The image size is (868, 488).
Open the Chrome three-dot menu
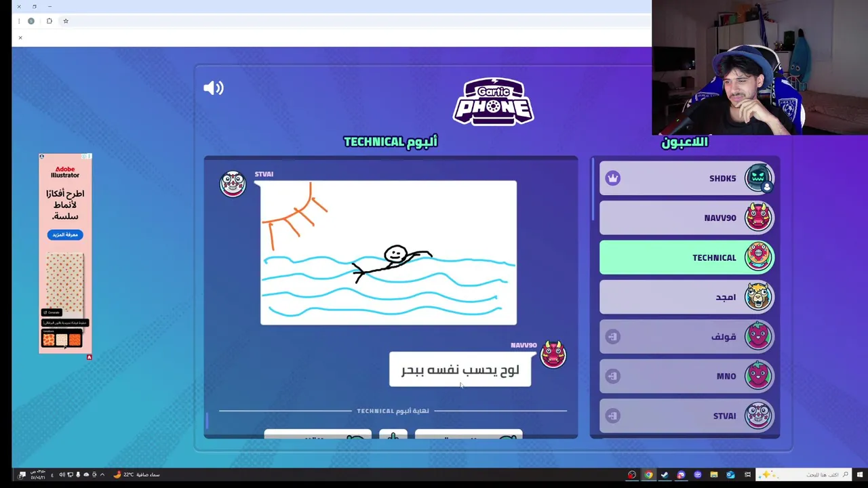[18, 21]
